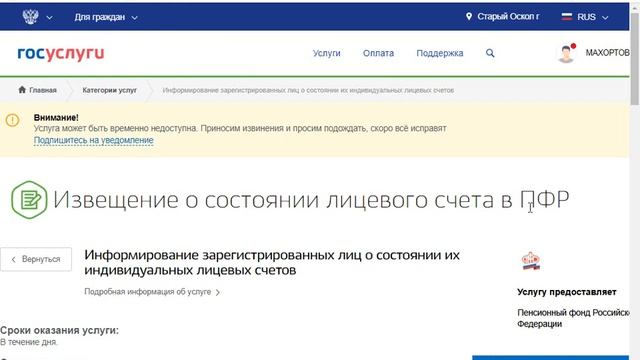Open the user avatar profile icon
The width and height of the screenshot is (640, 360).
[x=567, y=53]
